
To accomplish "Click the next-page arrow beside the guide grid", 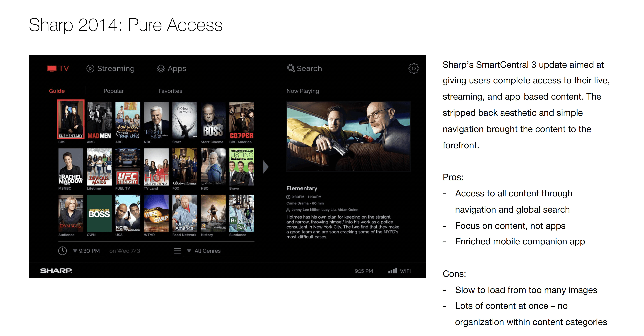I will (x=266, y=167).
